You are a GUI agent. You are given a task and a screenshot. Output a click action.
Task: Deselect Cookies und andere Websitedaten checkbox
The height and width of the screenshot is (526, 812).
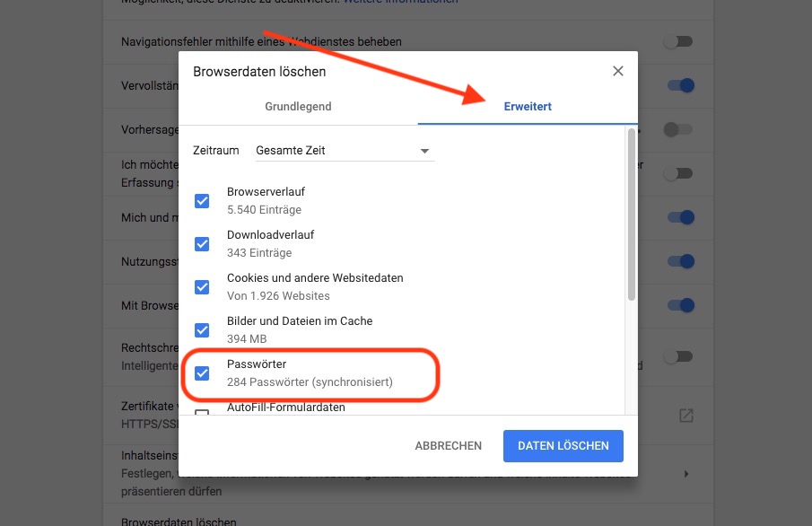pos(202,287)
